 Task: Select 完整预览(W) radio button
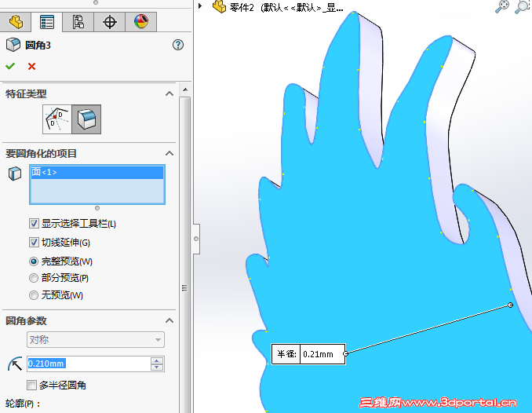pos(34,261)
